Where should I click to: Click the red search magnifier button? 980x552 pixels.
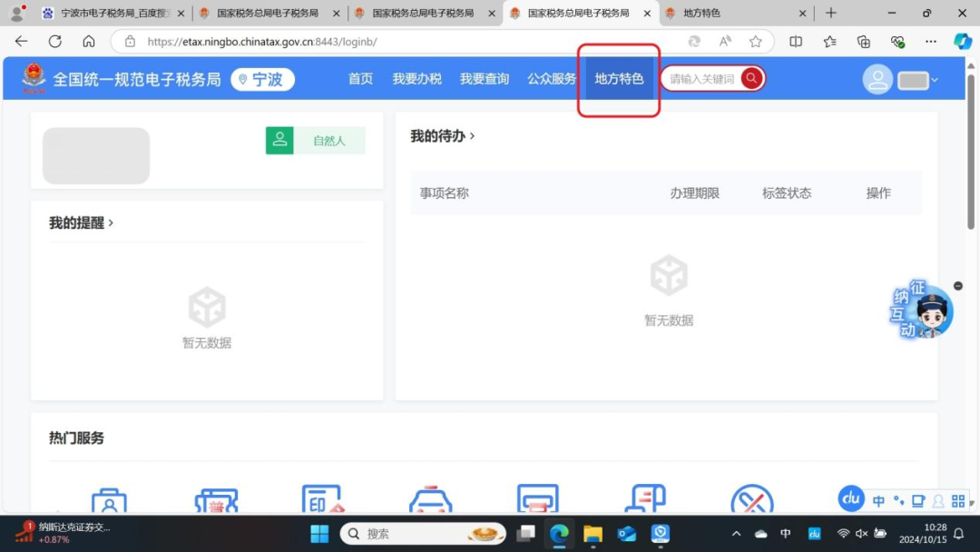pyautogui.click(x=751, y=79)
